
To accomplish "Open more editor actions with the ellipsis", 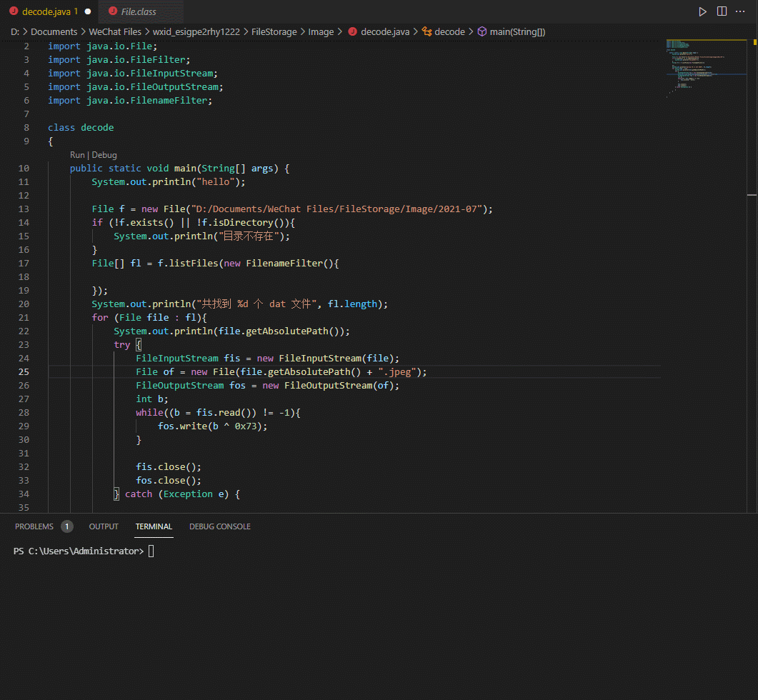I will tap(740, 11).
